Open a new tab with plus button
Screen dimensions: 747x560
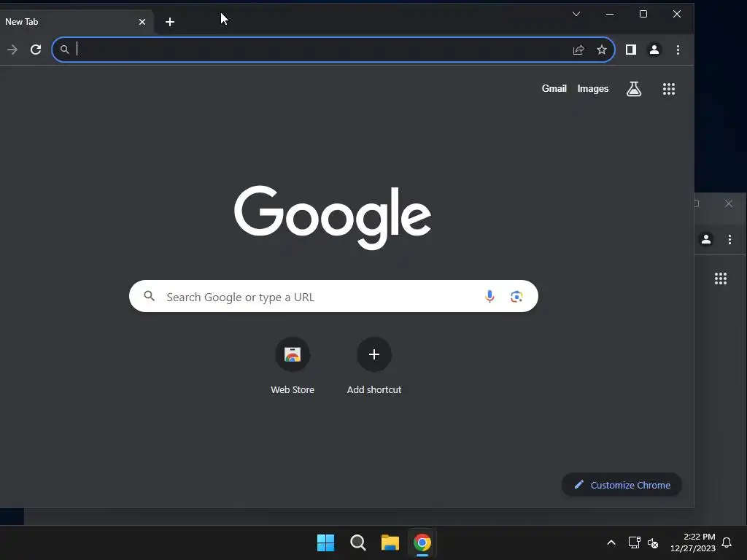coord(170,22)
